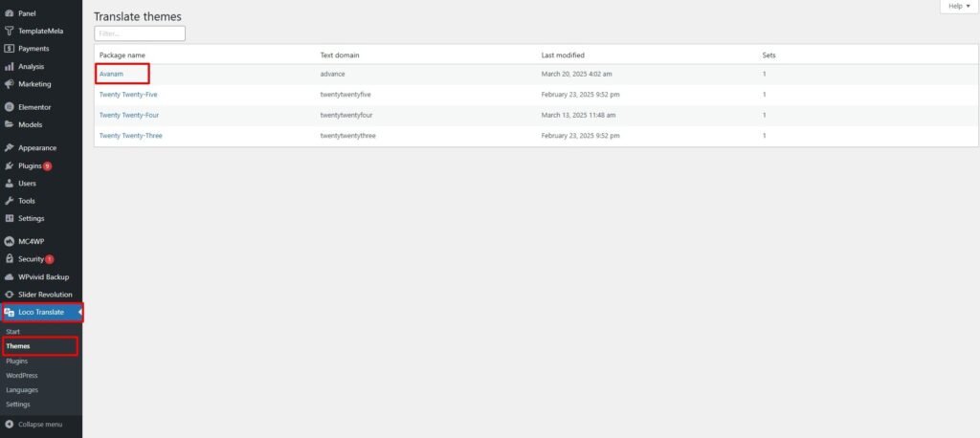Open Settings under Loco Translate
980x438 pixels.
[x=18, y=405]
